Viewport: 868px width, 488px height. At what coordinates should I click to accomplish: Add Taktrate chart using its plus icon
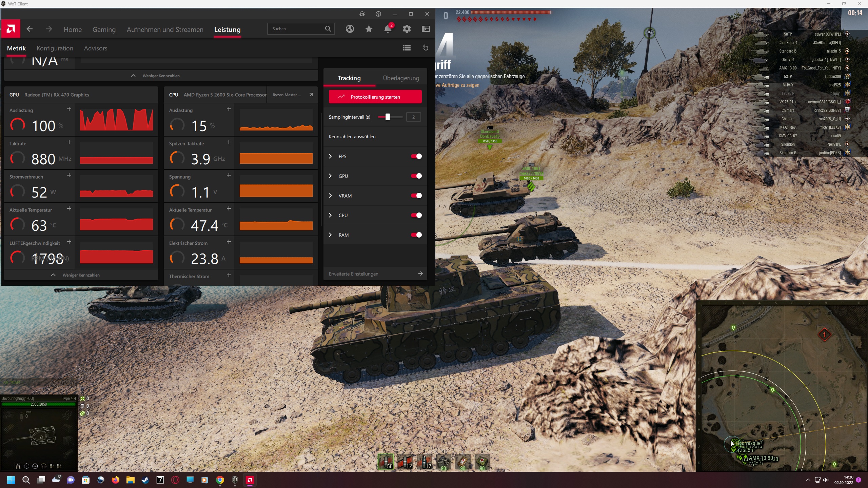coord(69,142)
